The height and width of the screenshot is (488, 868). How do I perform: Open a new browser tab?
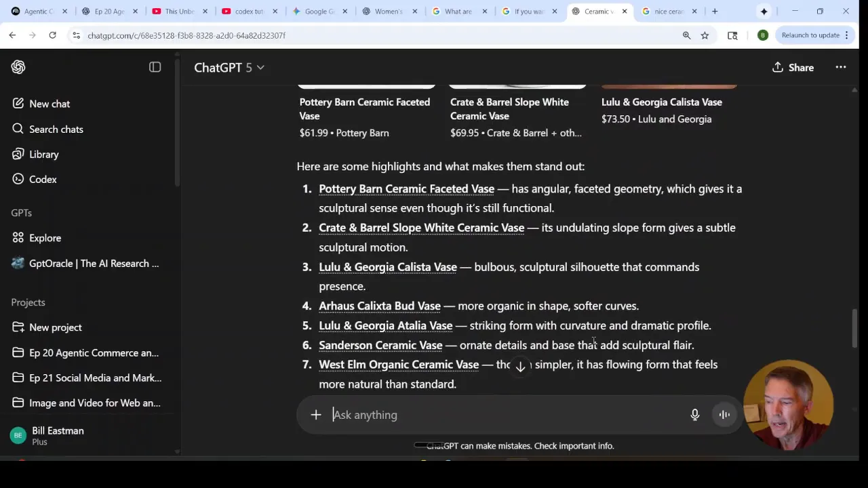click(x=715, y=12)
